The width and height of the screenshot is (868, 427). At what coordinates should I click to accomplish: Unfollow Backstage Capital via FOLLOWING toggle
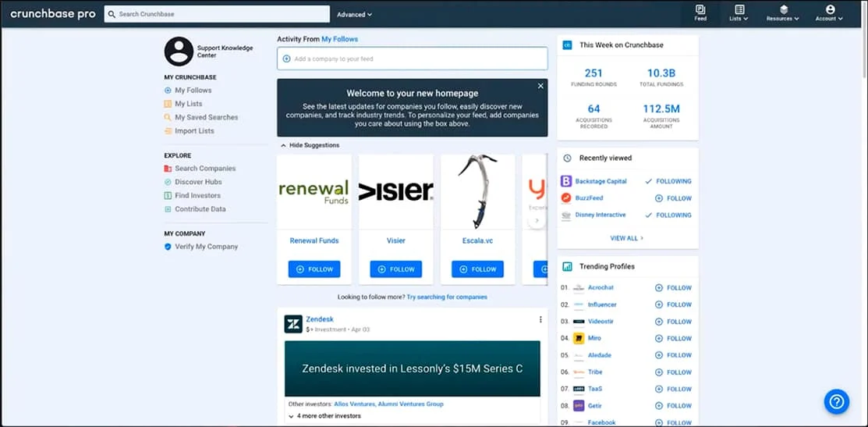(x=668, y=181)
